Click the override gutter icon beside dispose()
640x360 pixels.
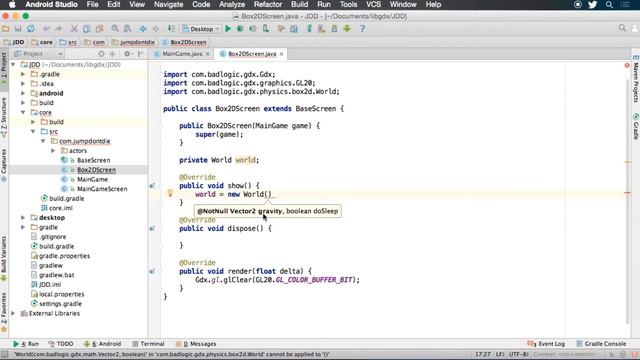click(152, 229)
